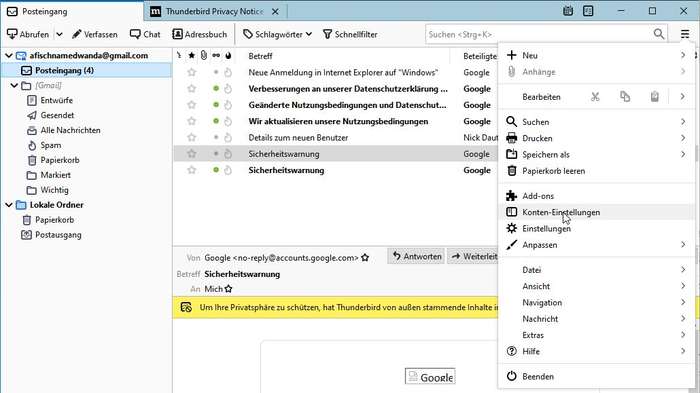Open the Markiert folder
The height and width of the screenshot is (393, 700).
pyautogui.click(x=55, y=175)
